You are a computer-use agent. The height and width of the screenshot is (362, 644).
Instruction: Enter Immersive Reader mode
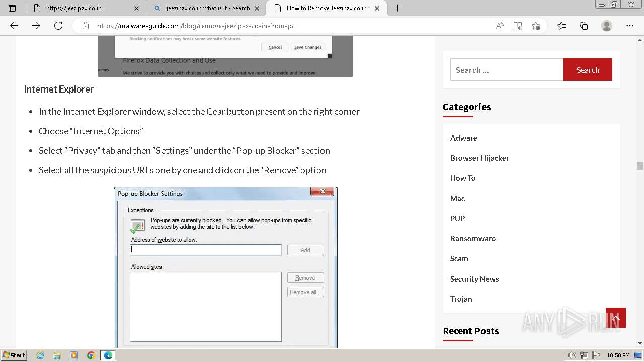tap(518, 26)
